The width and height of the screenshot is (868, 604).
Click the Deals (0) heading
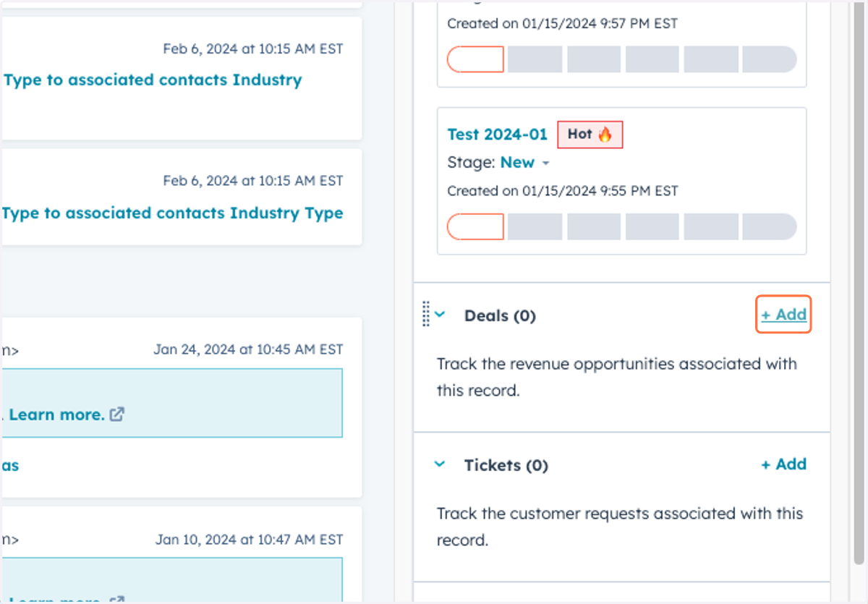[x=500, y=315]
